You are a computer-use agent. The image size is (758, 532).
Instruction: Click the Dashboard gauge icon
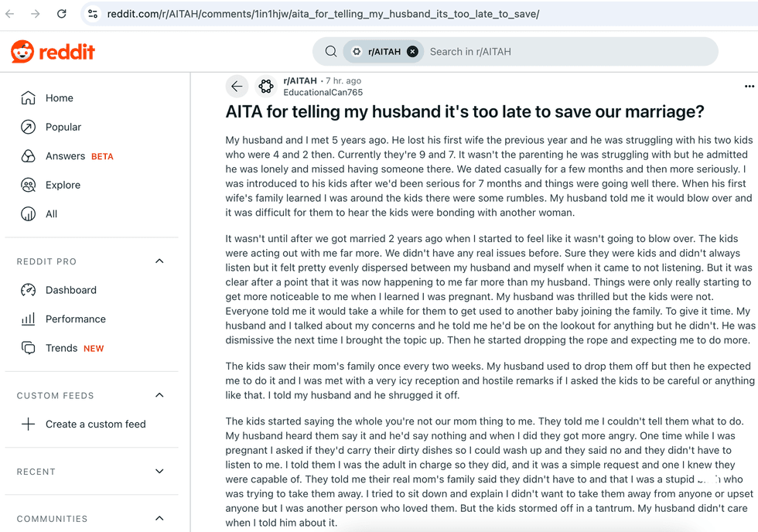pos(28,290)
